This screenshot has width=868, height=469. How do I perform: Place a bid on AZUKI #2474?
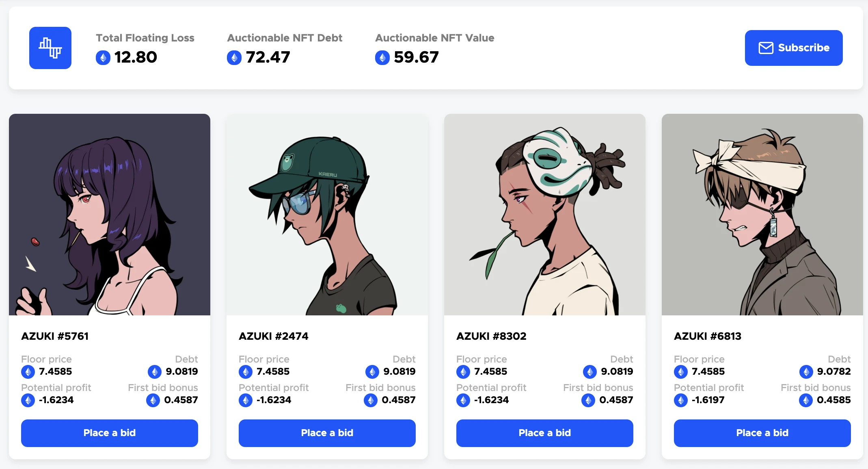(327, 433)
